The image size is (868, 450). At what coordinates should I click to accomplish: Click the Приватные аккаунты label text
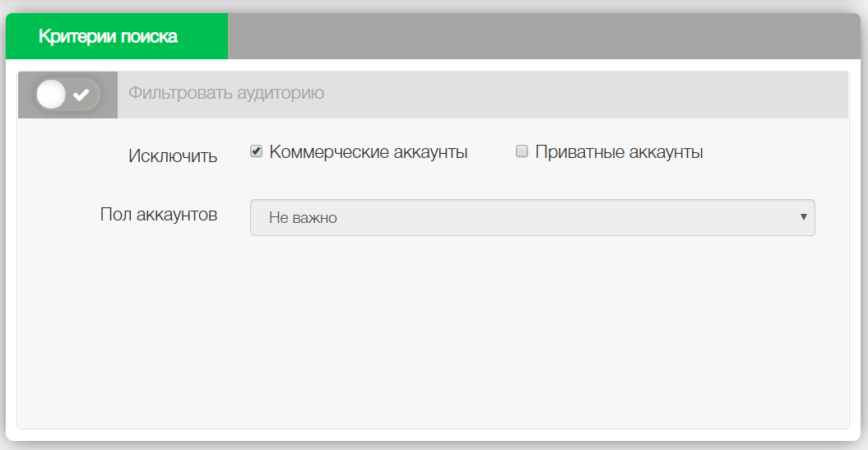click(x=619, y=152)
